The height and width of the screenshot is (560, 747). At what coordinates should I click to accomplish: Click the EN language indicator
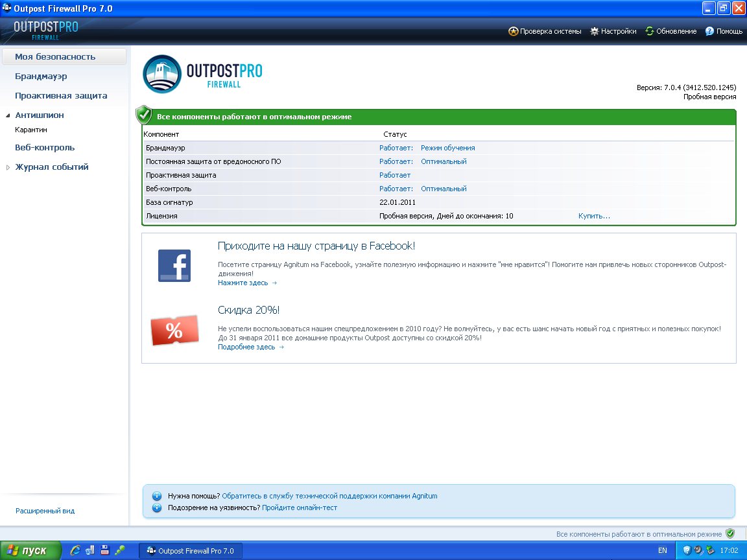click(x=662, y=550)
